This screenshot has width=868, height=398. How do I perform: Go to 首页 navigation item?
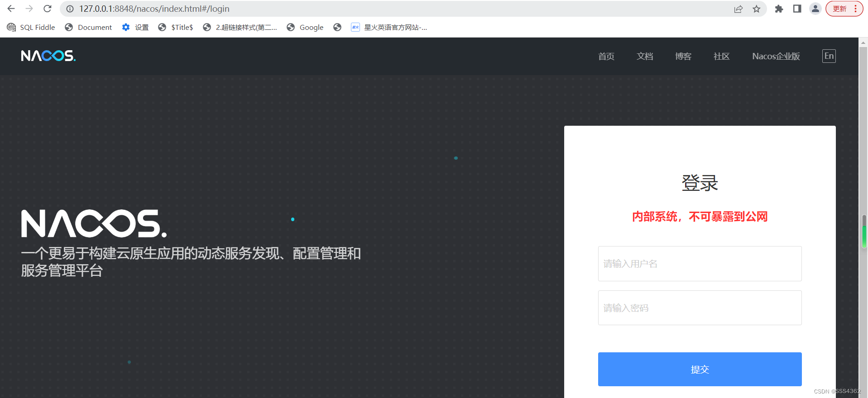click(606, 56)
